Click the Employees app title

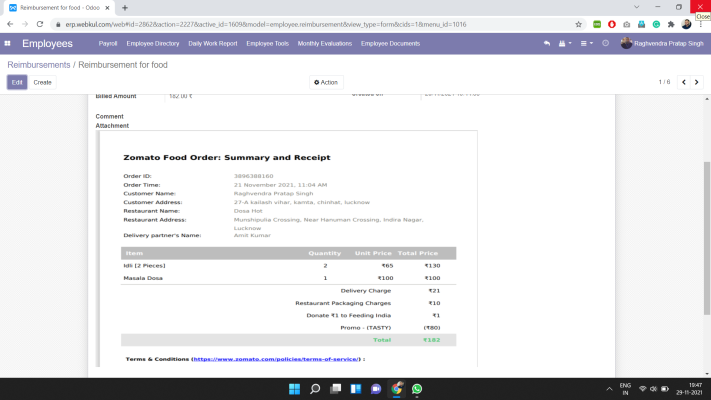click(47, 44)
